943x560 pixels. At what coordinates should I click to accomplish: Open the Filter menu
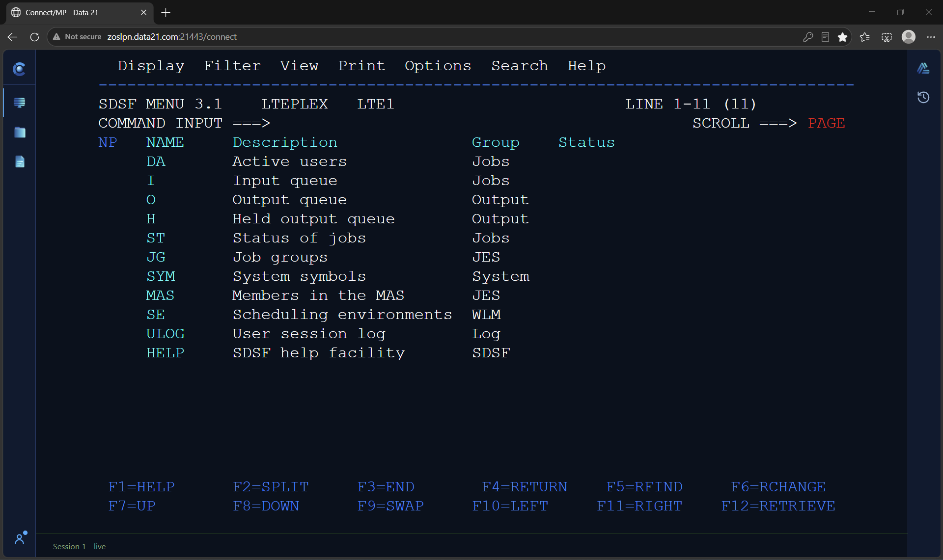click(232, 66)
